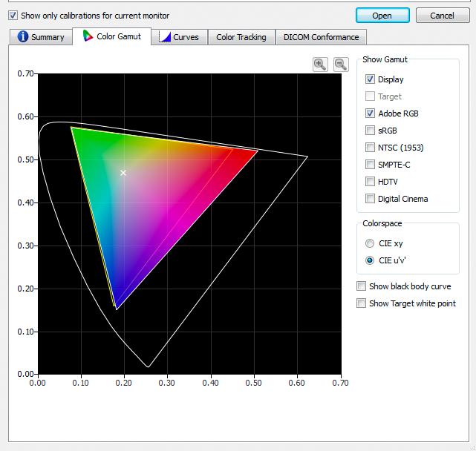This screenshot has width=476, height=451.
Task: Enable Show Target white point
Action: 361,303
